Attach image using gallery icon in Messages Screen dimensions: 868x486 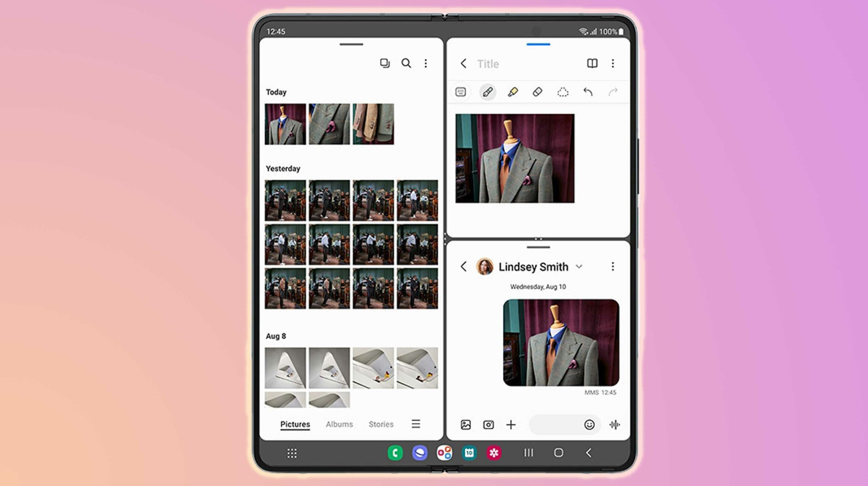[x=466, y=425]
